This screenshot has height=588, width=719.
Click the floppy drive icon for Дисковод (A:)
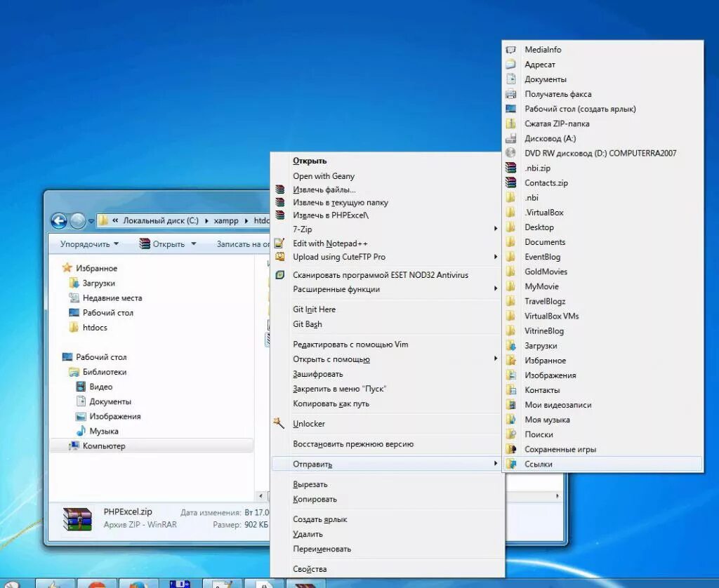511,138
